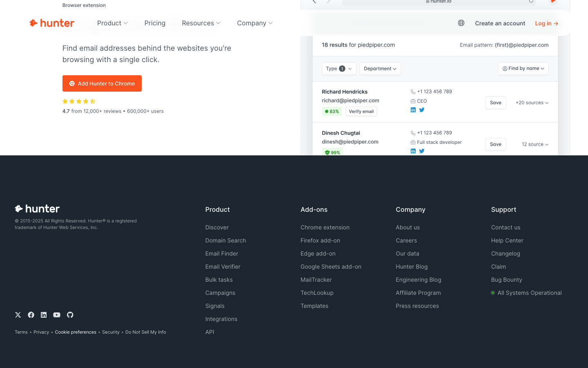This screenshot has width=588, height=368.
Task: Expand the 12 source list for Dinesh
Action: click(535, 144)
